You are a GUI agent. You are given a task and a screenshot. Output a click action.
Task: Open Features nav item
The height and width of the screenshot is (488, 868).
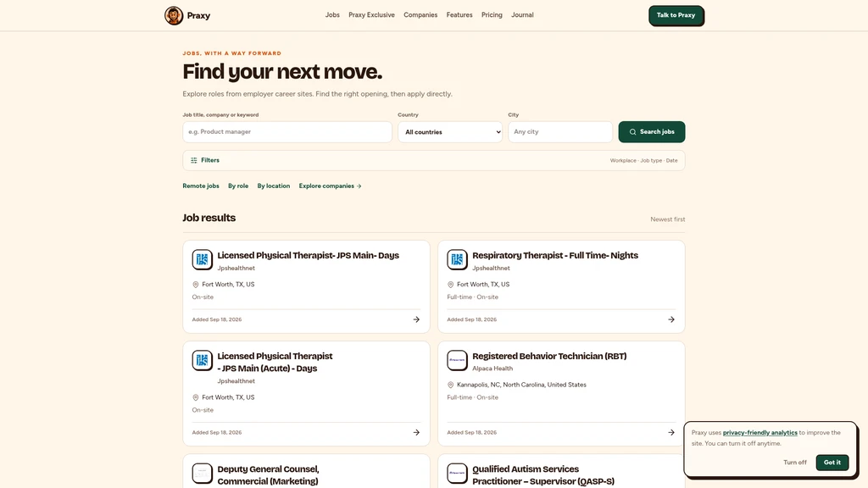click(x=459, y=15)
